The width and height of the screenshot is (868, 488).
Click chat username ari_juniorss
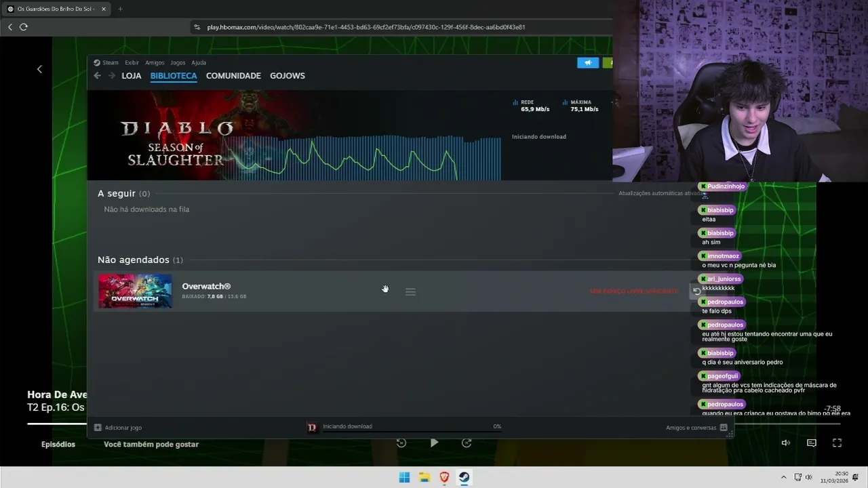tap(725, 279)
